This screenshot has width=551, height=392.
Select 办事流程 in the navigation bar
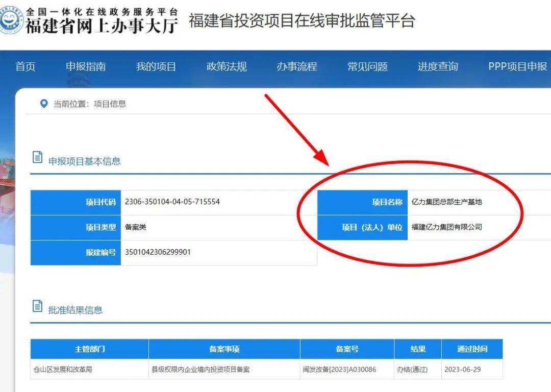tap(297, 66)
